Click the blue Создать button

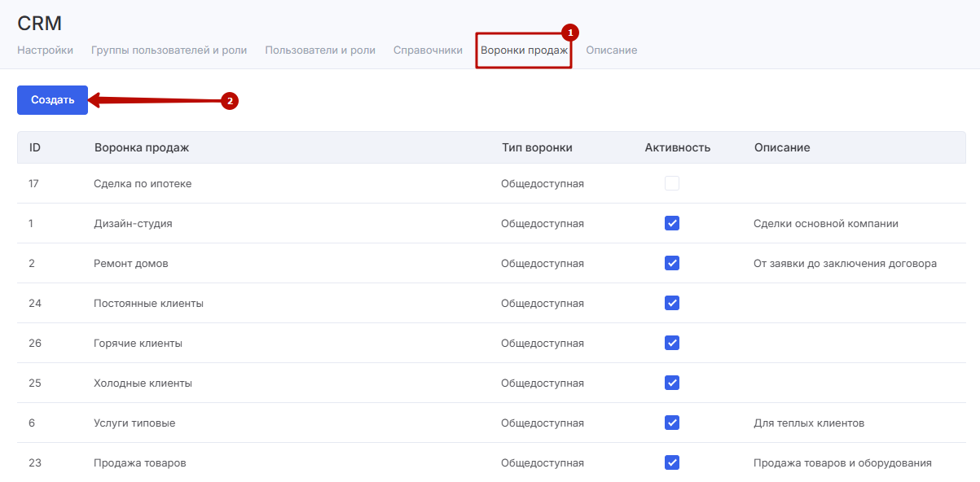point(52,100)
